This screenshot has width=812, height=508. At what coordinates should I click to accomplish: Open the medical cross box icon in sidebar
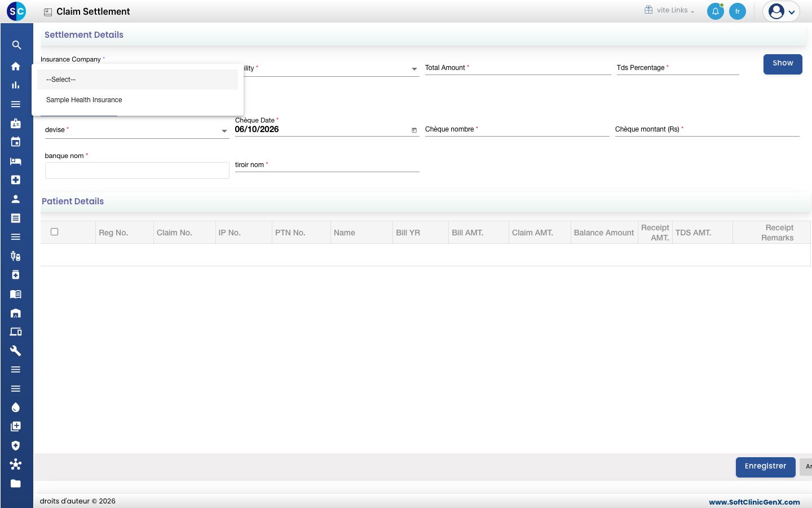[16, 180]
